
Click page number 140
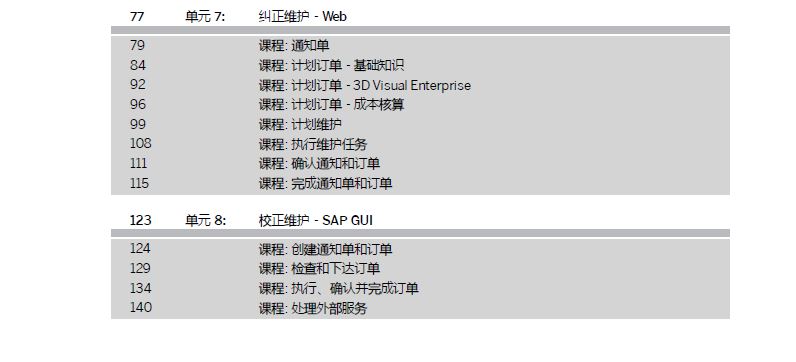(141, 308)
